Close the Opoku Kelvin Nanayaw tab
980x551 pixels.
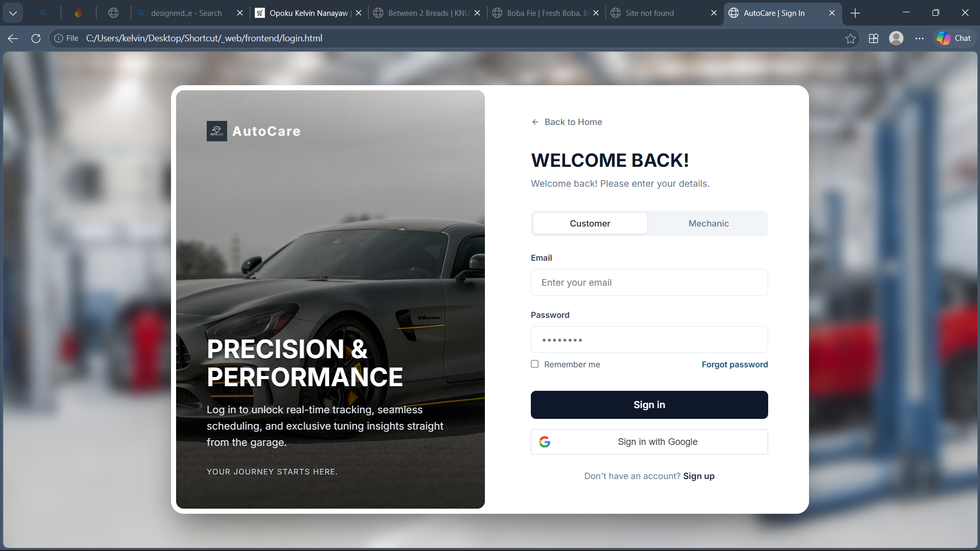pos(359,13)
